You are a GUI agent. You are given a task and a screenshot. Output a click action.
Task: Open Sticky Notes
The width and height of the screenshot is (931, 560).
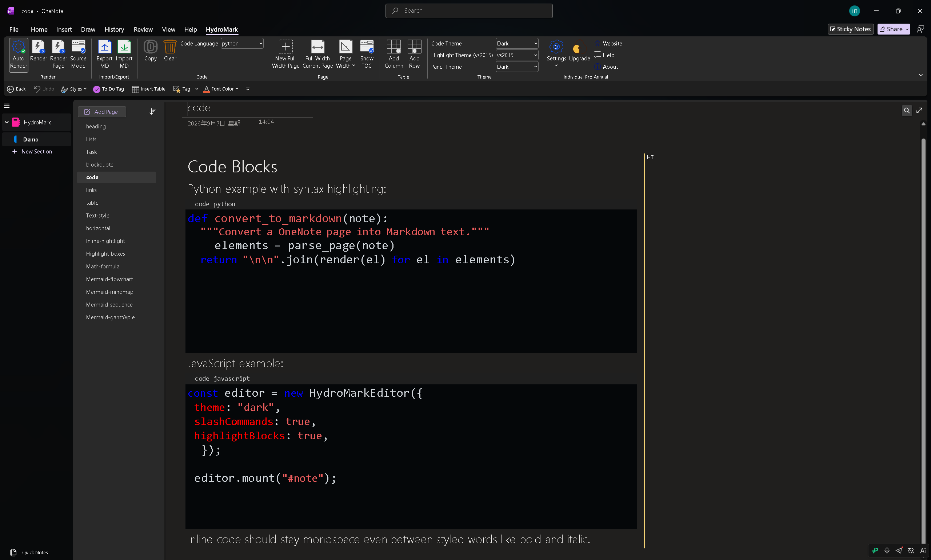point(850,29)
